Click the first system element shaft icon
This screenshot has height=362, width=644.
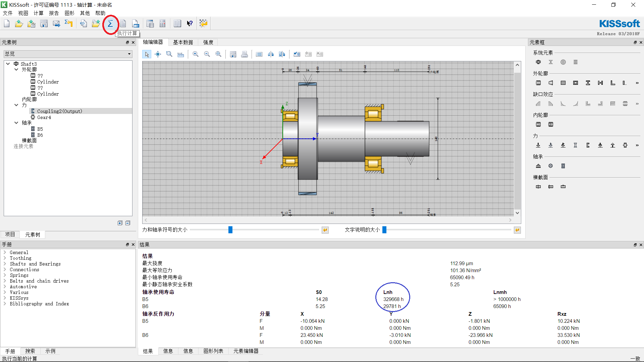pyautogui.click(x=538, y=62)
